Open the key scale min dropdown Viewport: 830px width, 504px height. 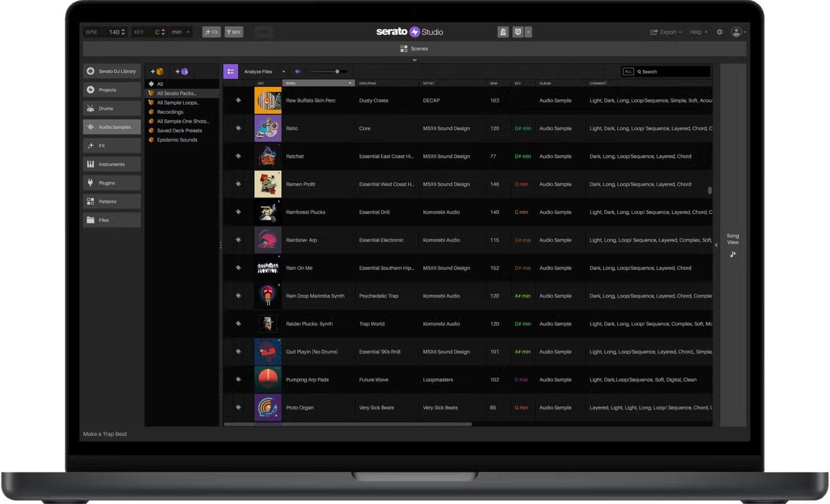click(181, 32)
